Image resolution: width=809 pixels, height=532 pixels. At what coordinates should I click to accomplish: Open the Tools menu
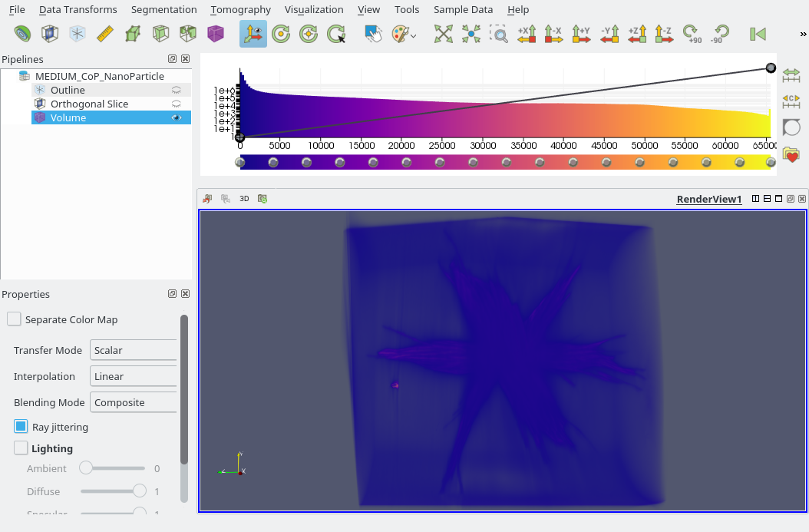(407, 9)
